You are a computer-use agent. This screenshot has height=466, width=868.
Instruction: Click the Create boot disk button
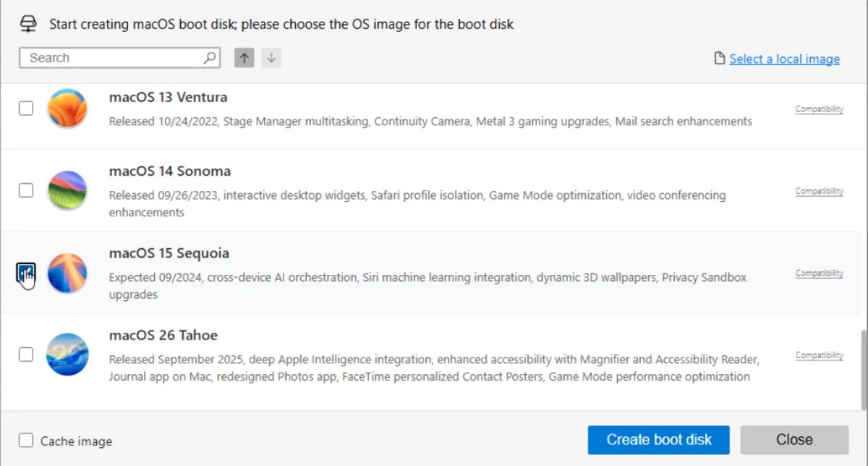658,439
